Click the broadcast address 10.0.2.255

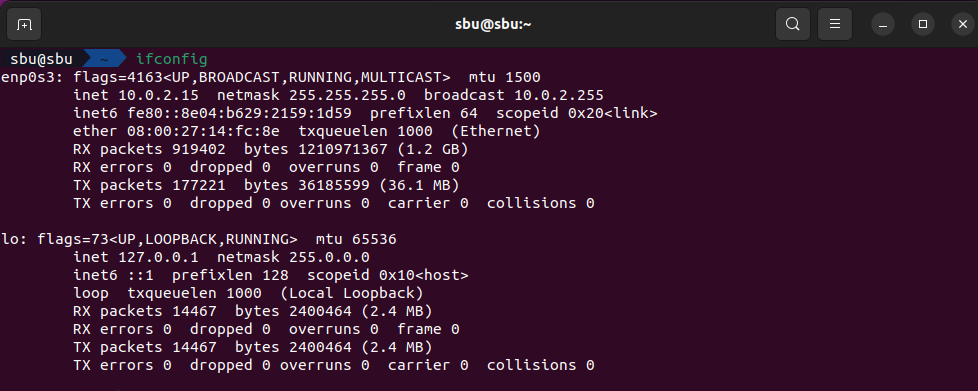[x=559, y=95]
